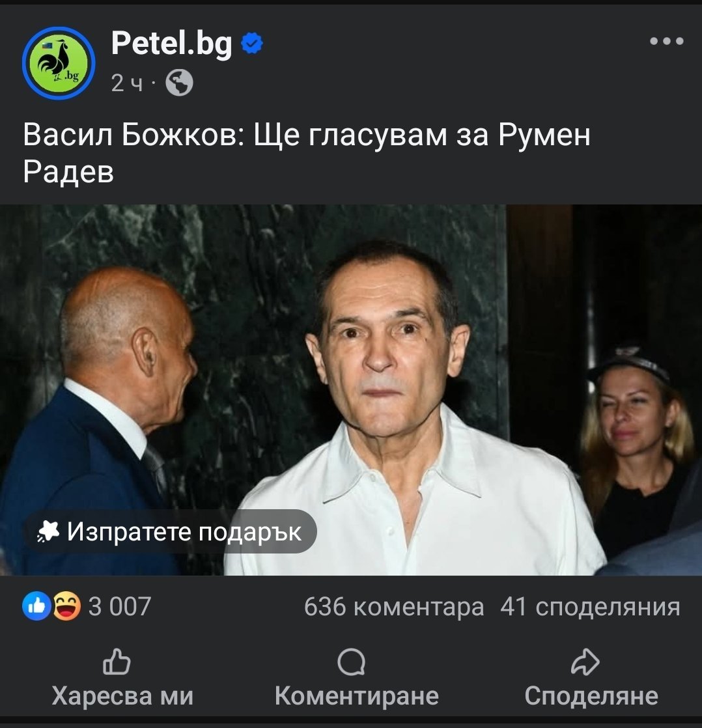Send a gift with Изпратете подарък
The width and height of the screenshot is (702, 728).
171,531
